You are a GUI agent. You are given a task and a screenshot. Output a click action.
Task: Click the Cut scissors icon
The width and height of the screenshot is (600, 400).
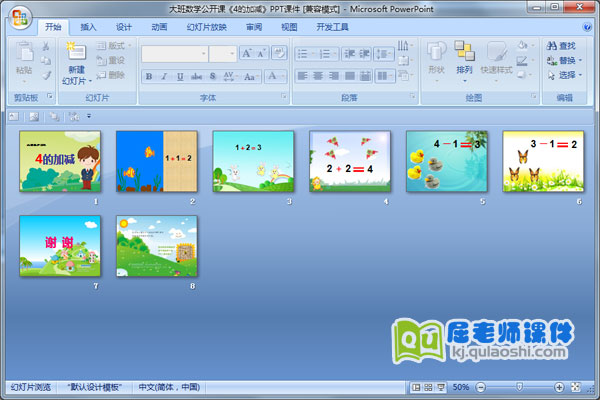coord(46,46)
